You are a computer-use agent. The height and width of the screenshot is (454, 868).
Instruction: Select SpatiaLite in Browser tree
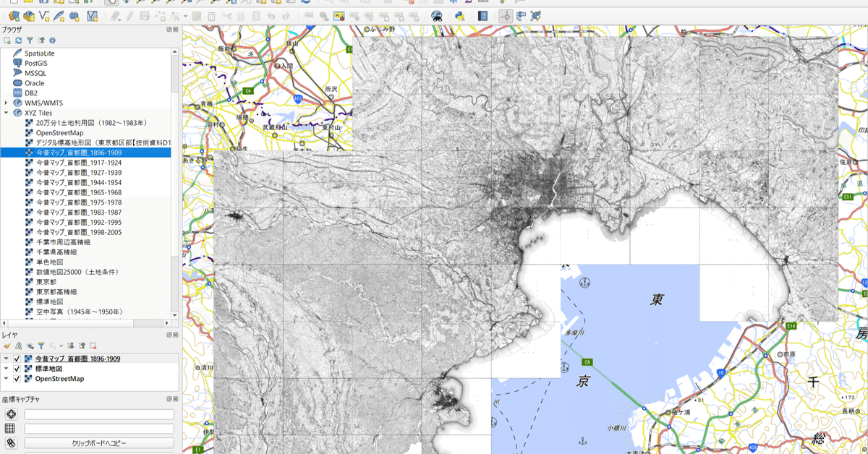click(39, 53)
